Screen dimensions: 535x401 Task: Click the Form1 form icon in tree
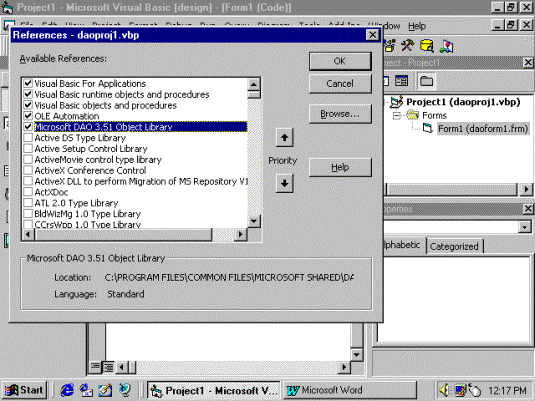pos(428,128)
